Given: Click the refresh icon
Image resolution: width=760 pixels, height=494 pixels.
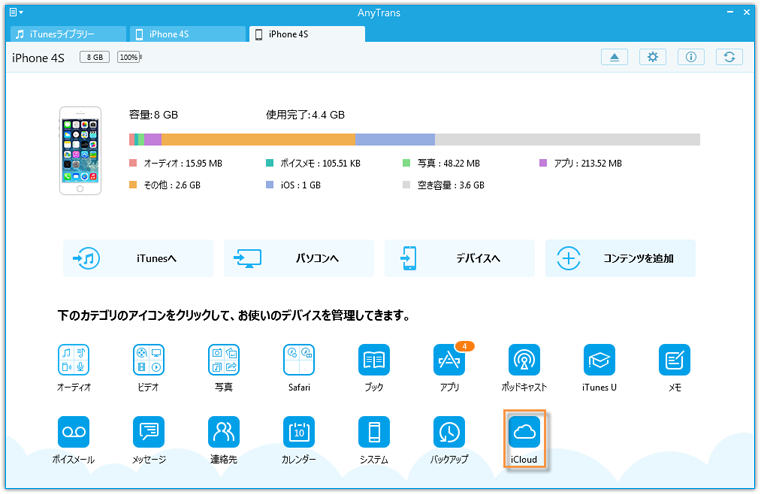Looking at the screenshot, I should click(729, 57).
